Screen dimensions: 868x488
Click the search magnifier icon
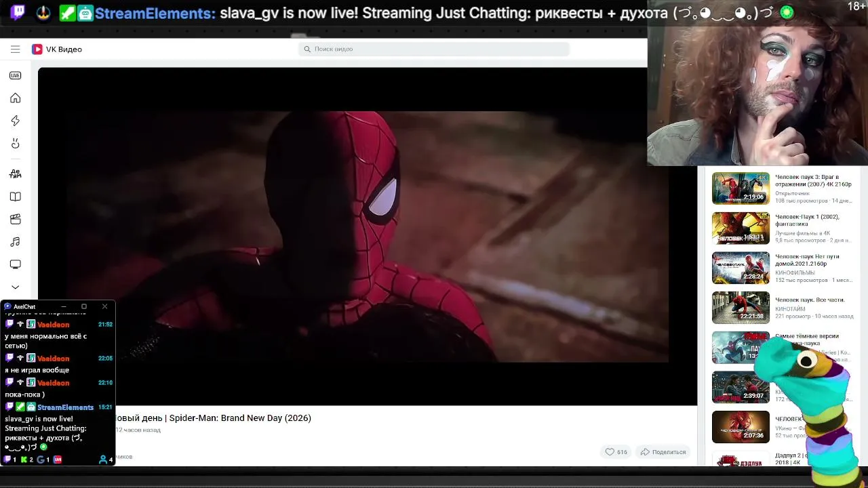tap(307, 49)
